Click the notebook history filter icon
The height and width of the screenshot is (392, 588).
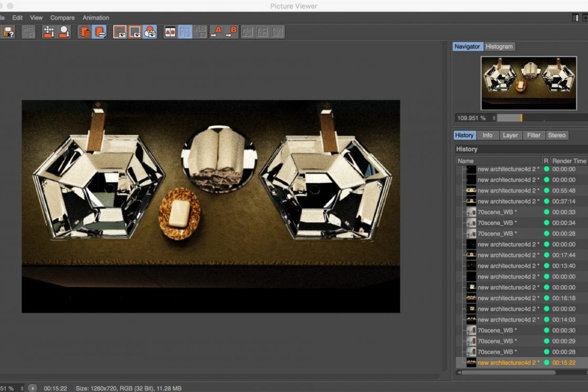point(100,32)
